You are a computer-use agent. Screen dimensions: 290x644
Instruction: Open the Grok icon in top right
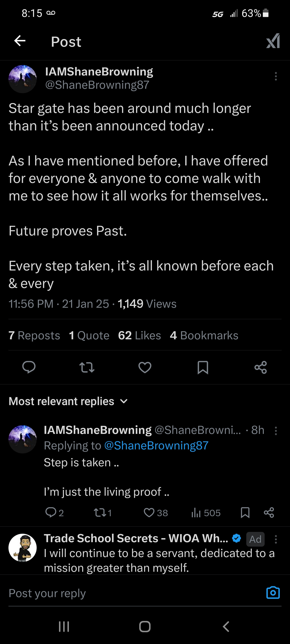(273, 41)
